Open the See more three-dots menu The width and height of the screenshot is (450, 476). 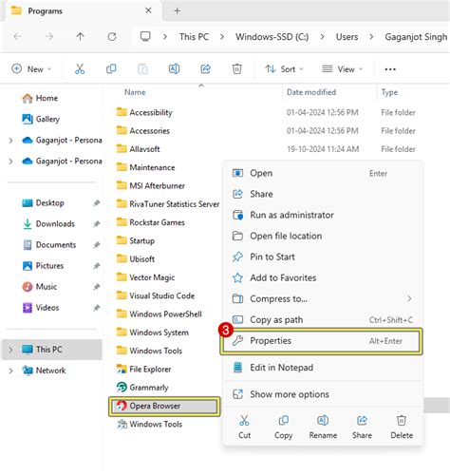point(390,69)
